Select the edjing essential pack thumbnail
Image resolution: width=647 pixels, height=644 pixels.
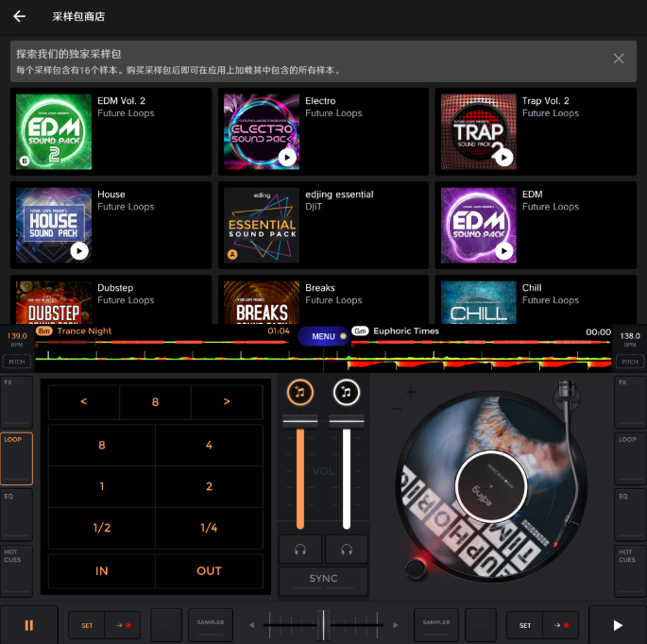[x=262, y=225]
